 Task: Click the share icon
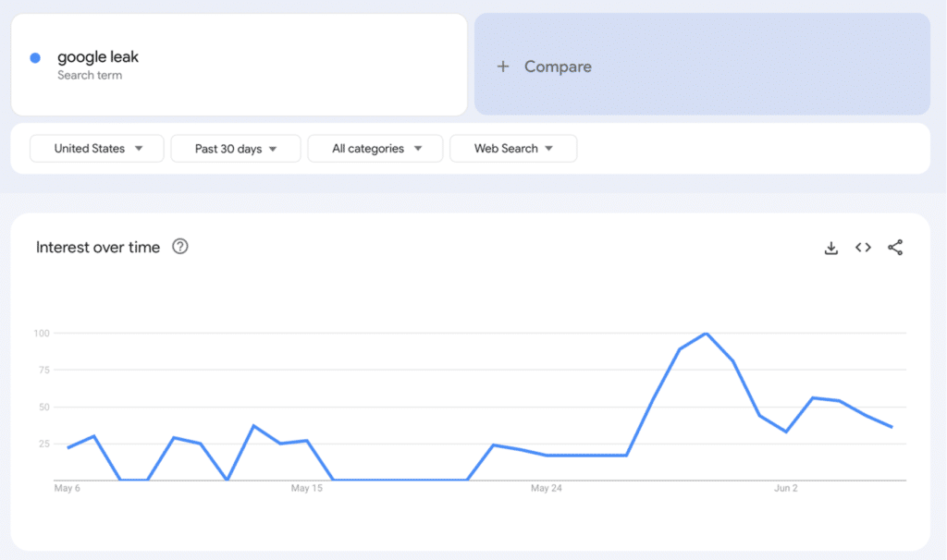coord(894,248)
